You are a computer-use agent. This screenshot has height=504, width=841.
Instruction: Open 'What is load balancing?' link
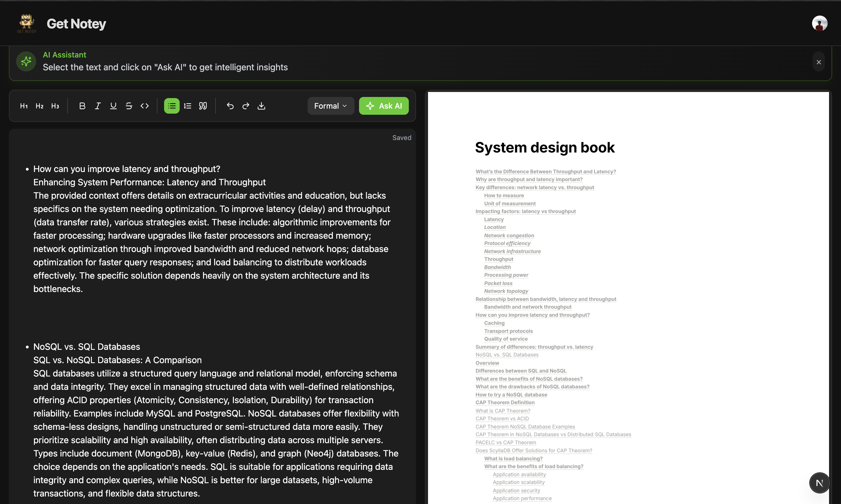pyautogui.click(x=513, y=458)
